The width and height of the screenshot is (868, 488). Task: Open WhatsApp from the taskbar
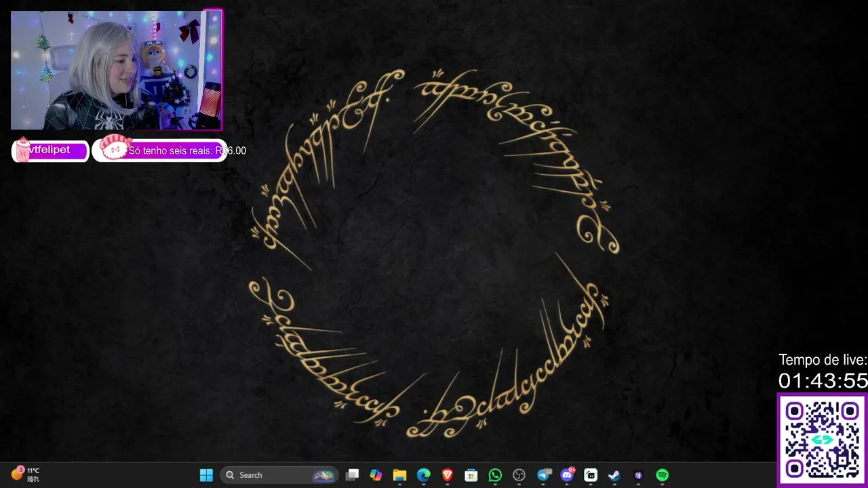tap(495, 475)
